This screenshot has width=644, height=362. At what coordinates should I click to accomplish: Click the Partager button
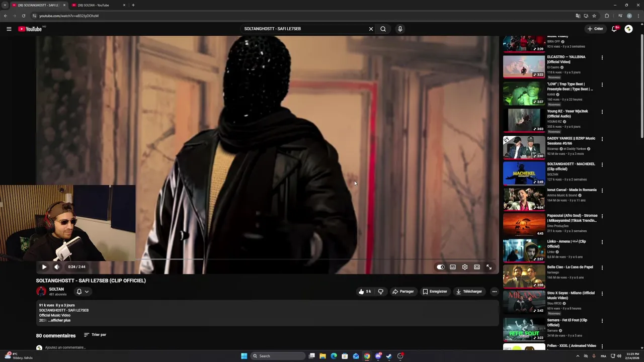[403, 292]
